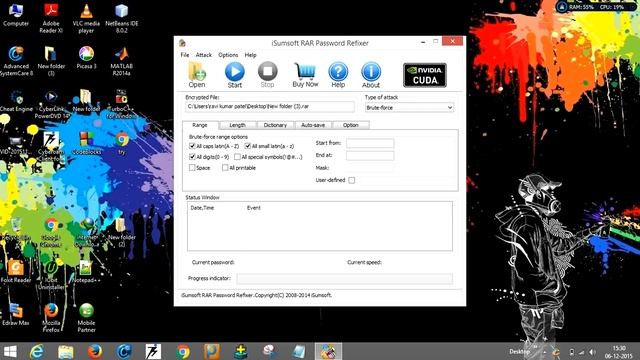Select the CodeBlocks desktop icon
Image resolution: width=640 pixels, height=360 pixels.
point(86,143)
